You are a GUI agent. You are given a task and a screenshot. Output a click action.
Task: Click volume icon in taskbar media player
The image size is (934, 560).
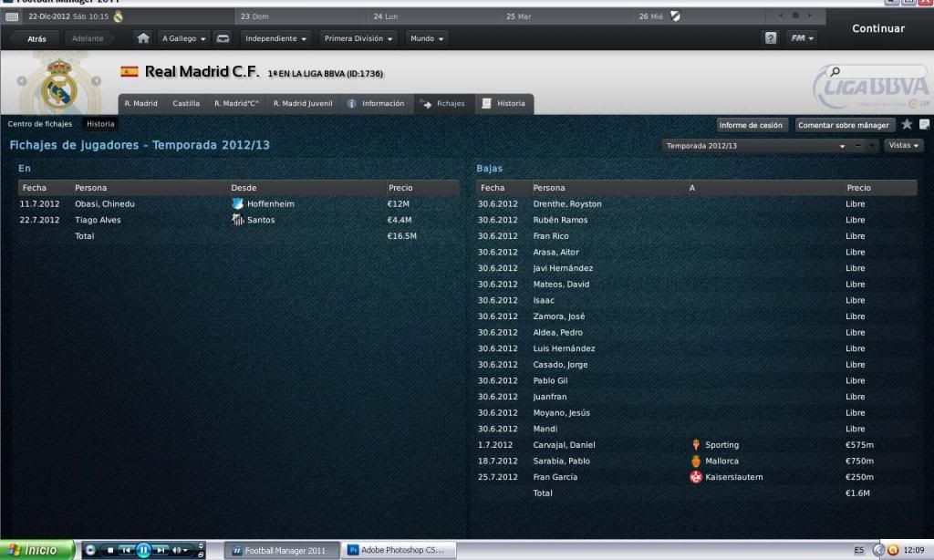click(x=177, y=550)
